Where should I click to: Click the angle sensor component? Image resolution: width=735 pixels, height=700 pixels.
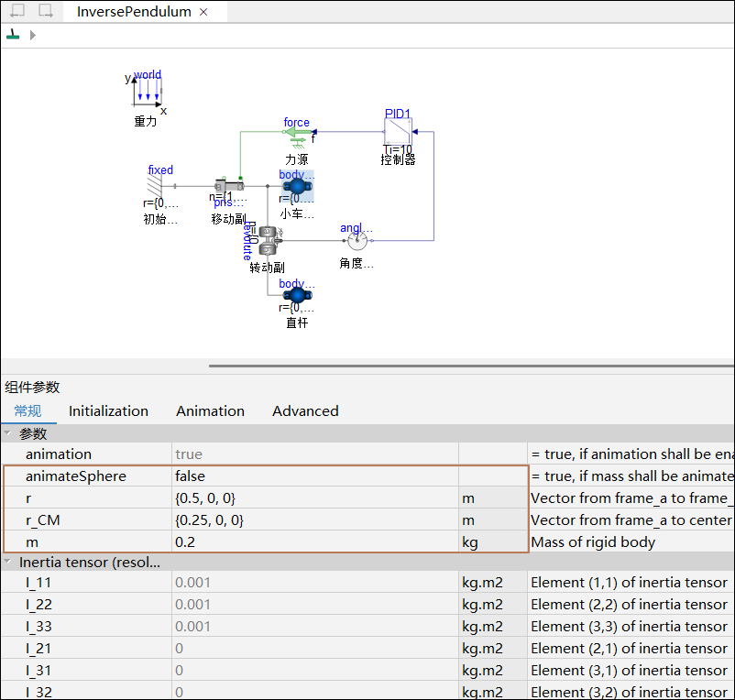pos(357,241)
